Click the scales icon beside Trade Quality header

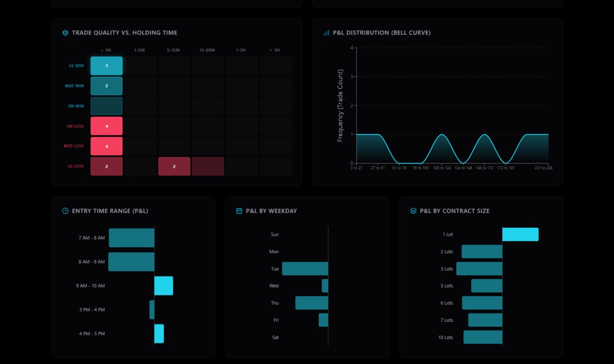pyautogui.click(x=65, y=32)
